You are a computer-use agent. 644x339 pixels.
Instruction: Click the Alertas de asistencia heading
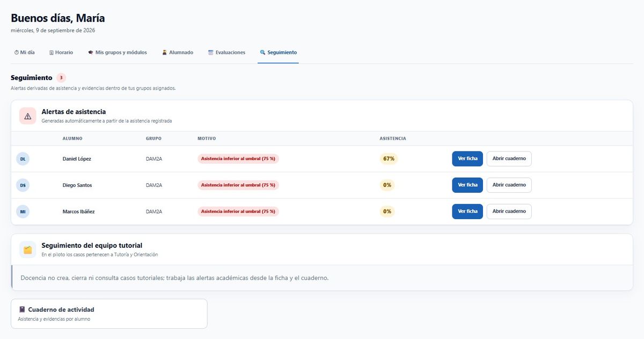coord(74,112)
